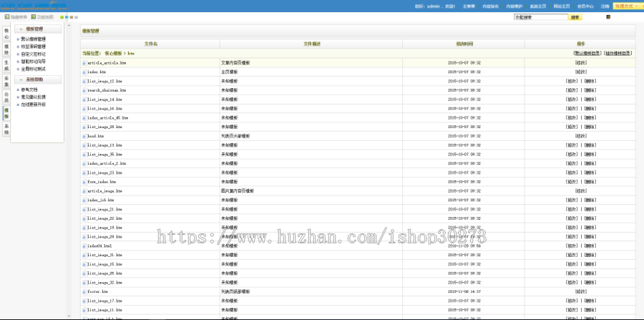Switch to the 生成 side tab
644x320 pixels.
6,65
